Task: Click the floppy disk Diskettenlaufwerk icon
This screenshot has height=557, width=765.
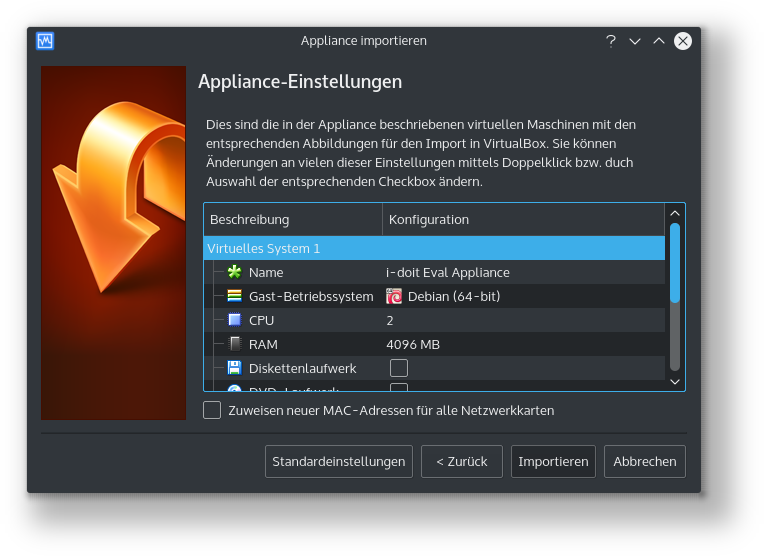Action: coord(234,368)
